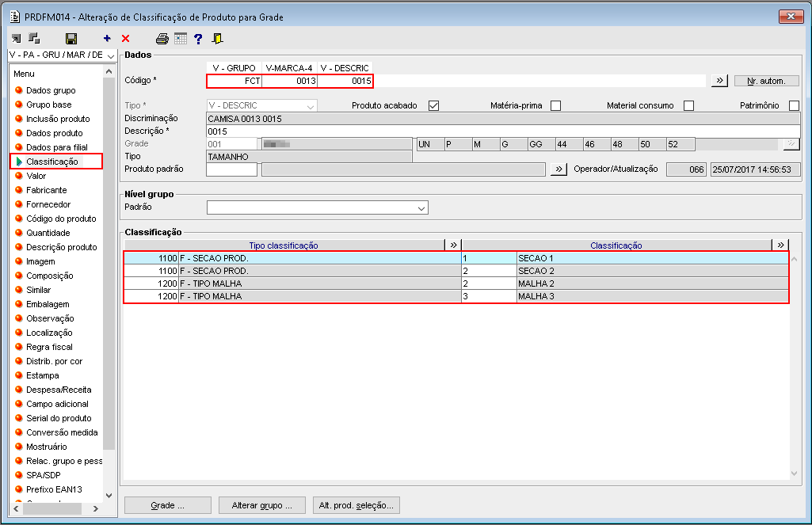Viewport: 812px width, 525px height.
Task: Click the bullet icon beside Dados grupo
Action: 19,90
